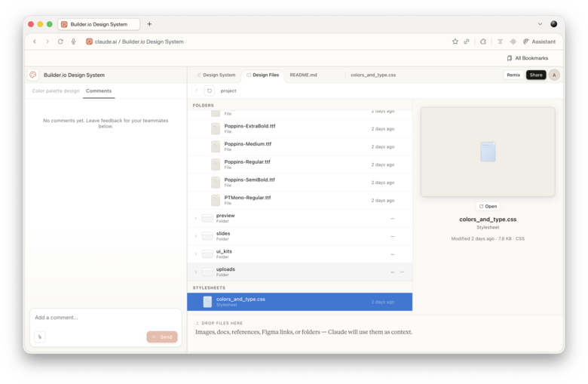The height and width of the screenshot is (384, 588).
Task: Click the project breadcrumb
Action: pos(228,91)
